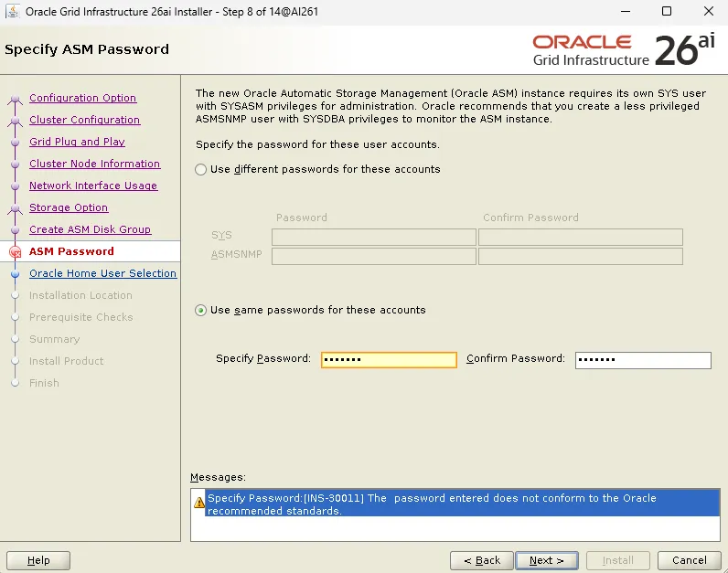Maximize the installer window
The width and height of the screenshot is (728, 573).
point(666,11)
